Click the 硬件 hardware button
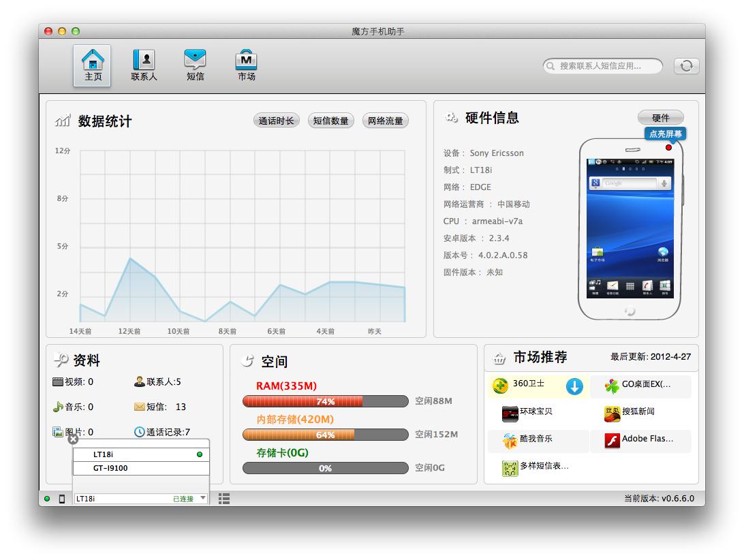The height and width of the screenshot is (560, 744). click(x=660, y=118)
